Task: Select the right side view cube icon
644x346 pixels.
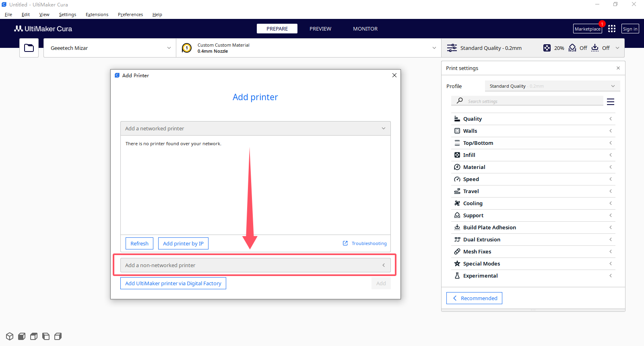Action: [x=58, y=336]
